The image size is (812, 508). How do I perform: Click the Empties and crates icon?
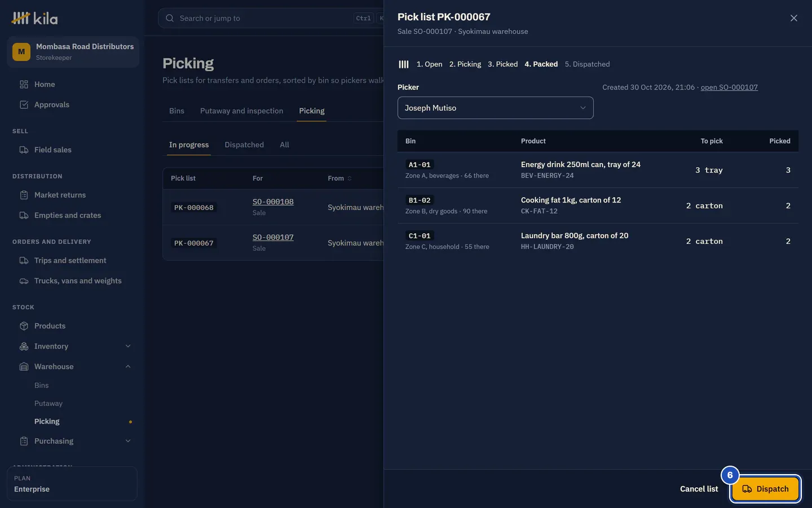tap(24, 216)
